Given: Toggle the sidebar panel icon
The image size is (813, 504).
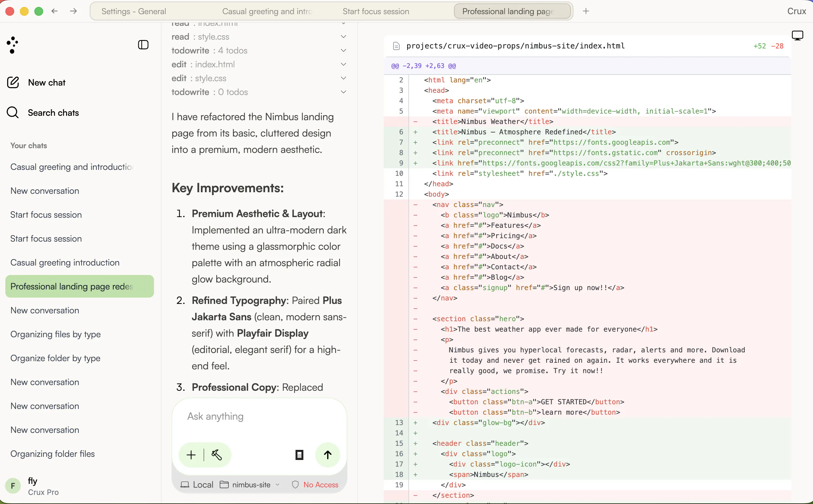Looking at the screenshot, I should (x=143, y=45).
